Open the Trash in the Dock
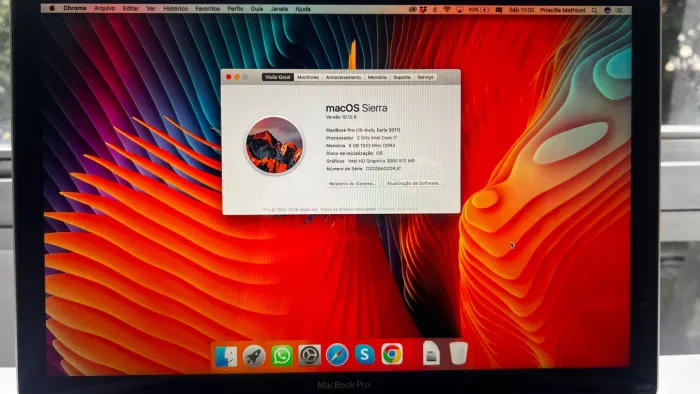700x394 pixels. 458,353
